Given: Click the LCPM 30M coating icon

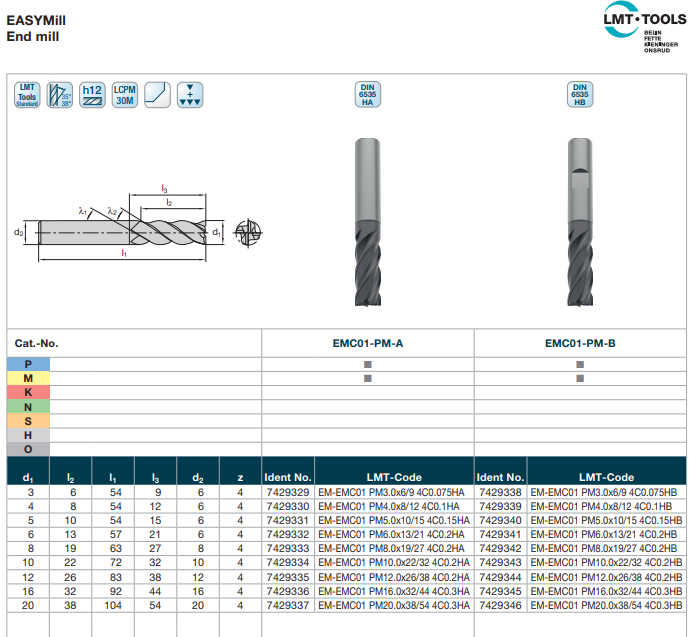Looking at the screenshot, I should [125, 95].
